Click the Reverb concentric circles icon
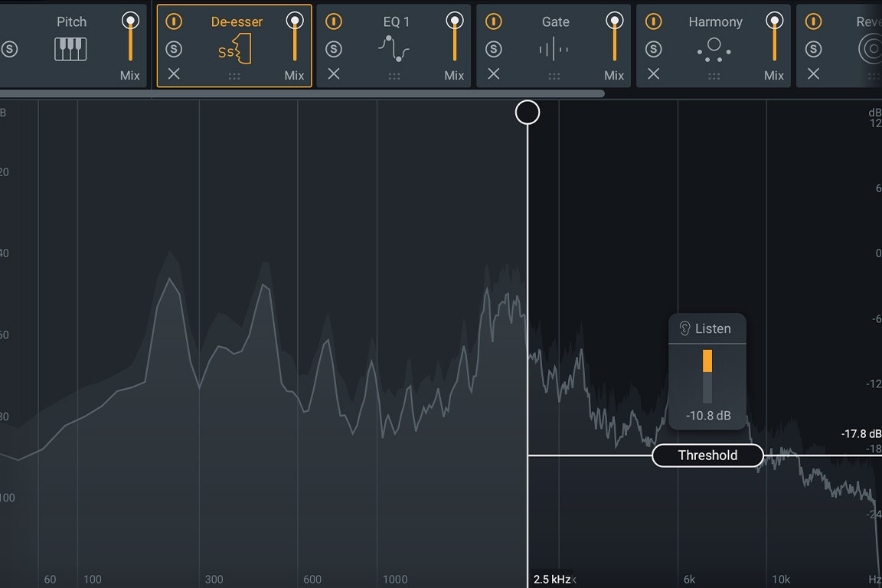 click(x=871, y=49)
